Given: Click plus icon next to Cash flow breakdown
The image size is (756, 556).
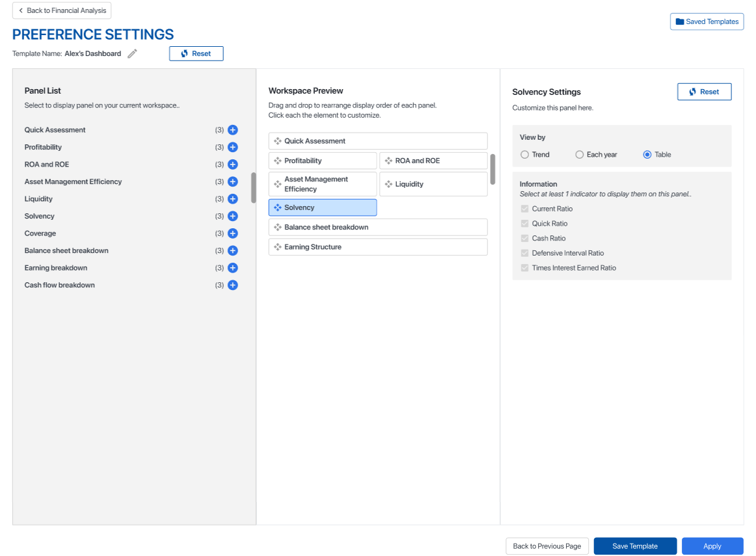Looking at the screenshot, I should pos(232,285).
